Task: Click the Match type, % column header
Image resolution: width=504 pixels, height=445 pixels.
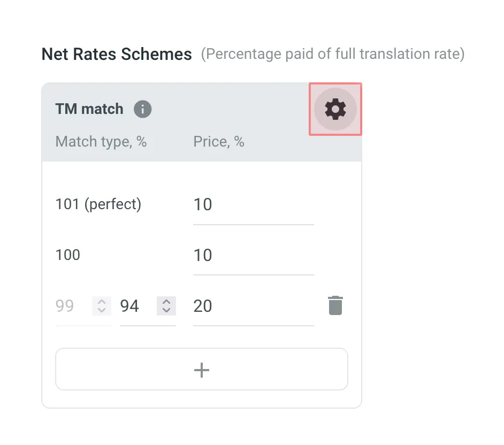Action: pos(102,141)
